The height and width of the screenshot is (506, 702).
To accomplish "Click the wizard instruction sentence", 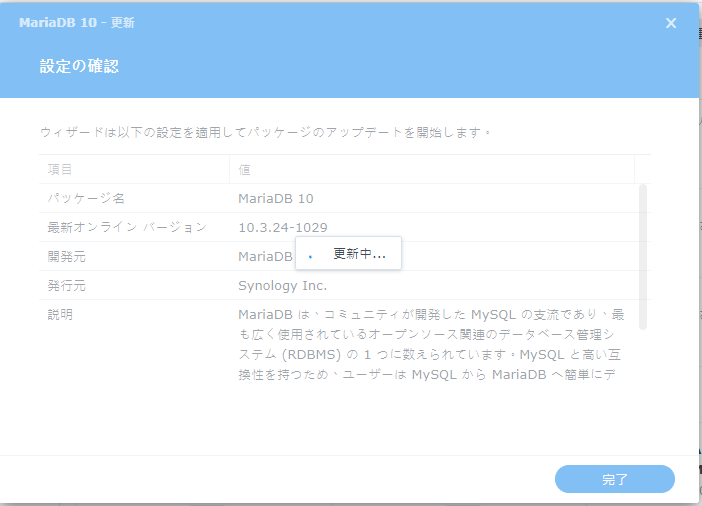I will (x=265, y=132).
